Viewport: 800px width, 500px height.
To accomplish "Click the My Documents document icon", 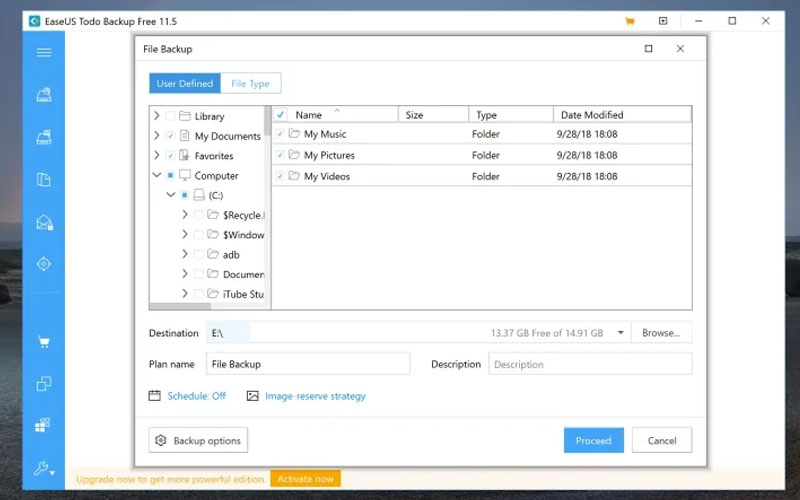I will (185, 136).
